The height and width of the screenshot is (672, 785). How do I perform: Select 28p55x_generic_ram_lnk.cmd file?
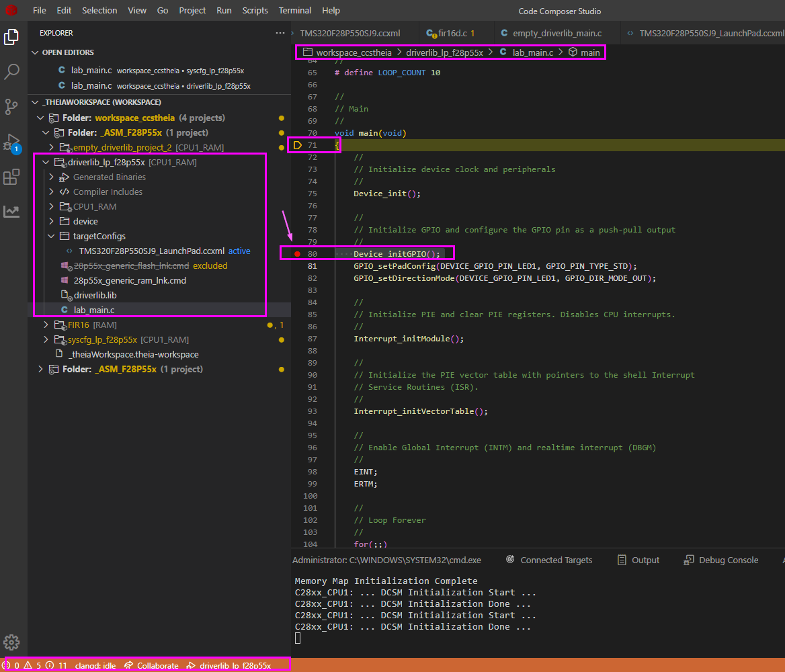click(159, 280)
